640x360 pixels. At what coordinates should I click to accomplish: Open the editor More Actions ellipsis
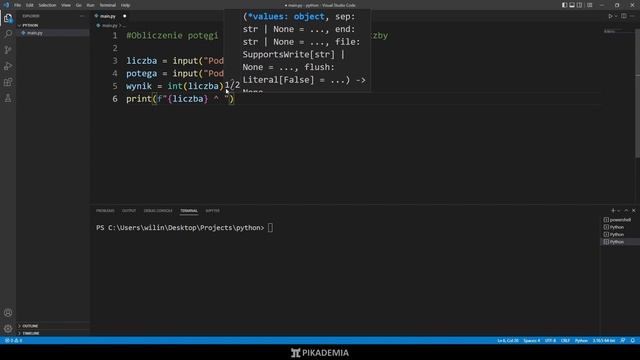pyautogui.click(x=633, y=16)
